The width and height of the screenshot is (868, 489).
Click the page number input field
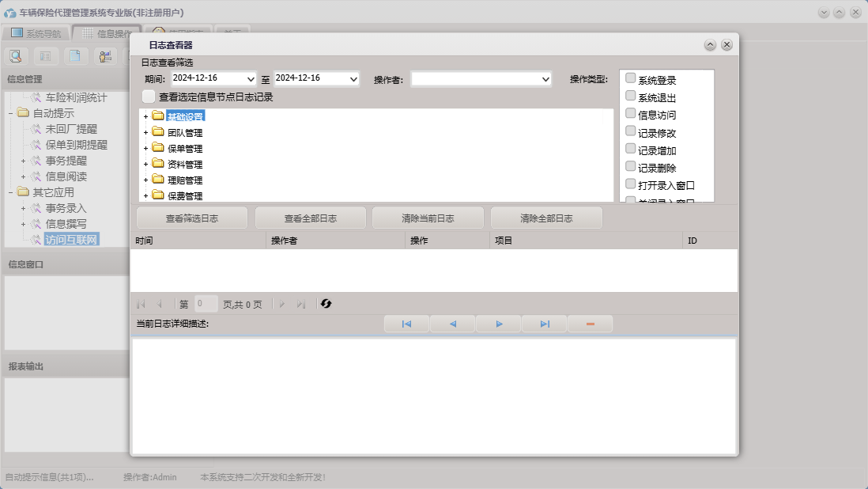tap(206, 304)
